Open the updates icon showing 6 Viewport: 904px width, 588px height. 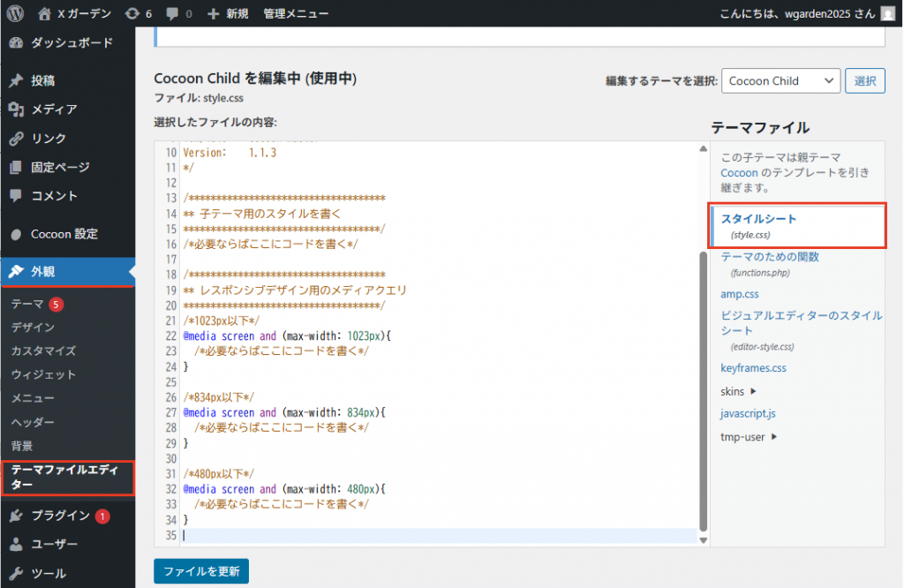pyautogui.click(x=139, y=13)
